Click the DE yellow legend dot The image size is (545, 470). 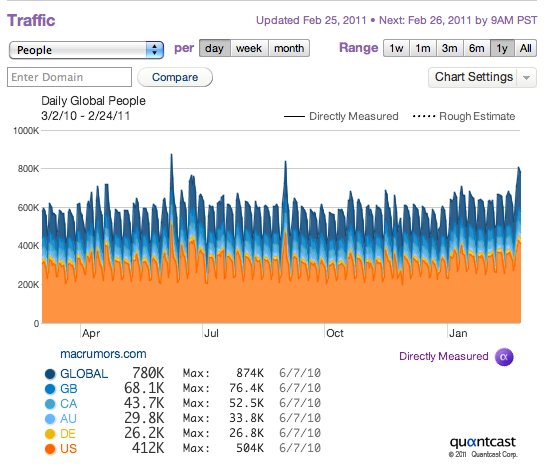50,434
